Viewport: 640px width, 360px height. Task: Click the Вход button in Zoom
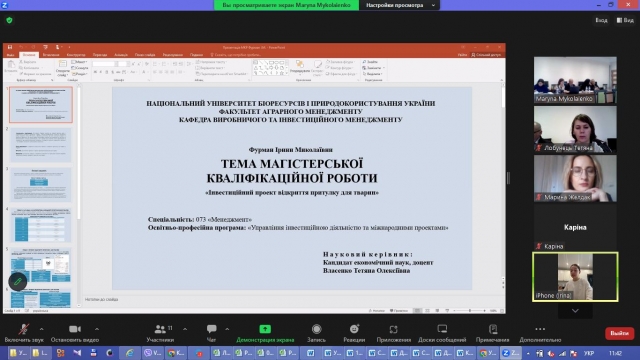click(601, 20)
